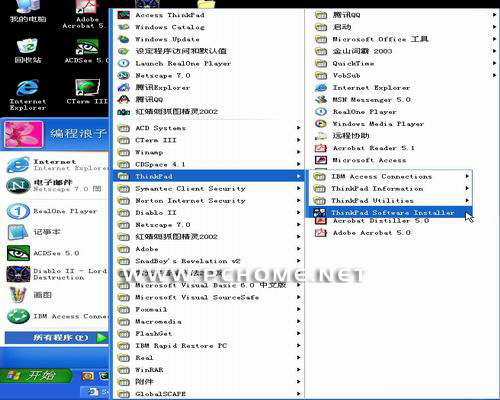The width and height of the screenshot is (500, 400).
Task: Open the Symantec Client Security folder
Action: tap(209, 188)
